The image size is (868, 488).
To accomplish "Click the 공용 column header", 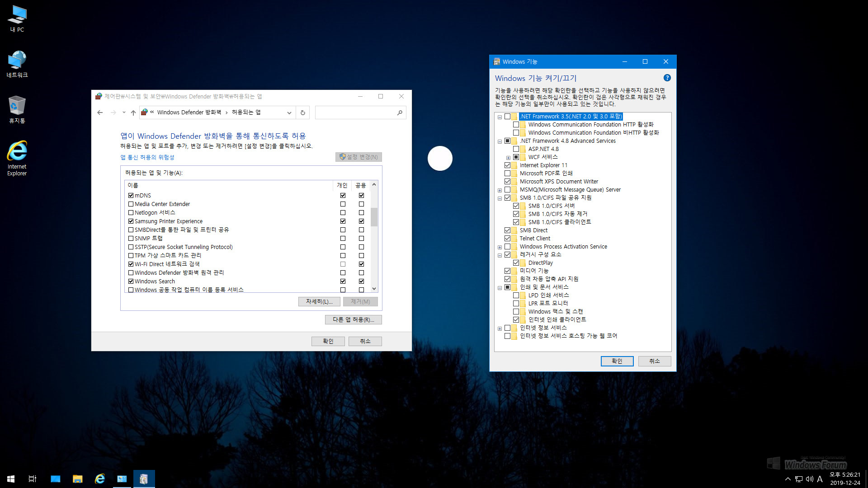I will click(x=361, y=185).
